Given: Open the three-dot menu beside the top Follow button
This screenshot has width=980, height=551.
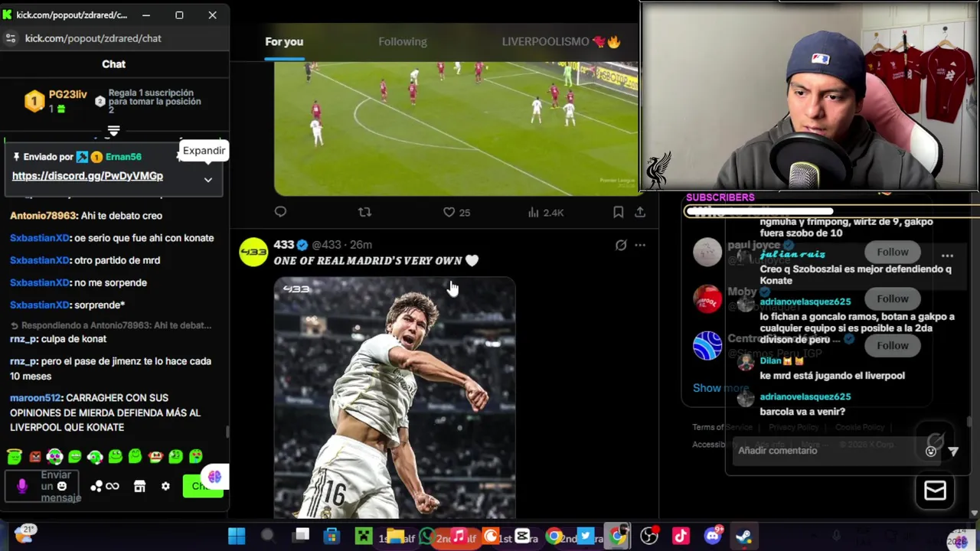Looking at the screenshot, I should [x=947, y=256].
